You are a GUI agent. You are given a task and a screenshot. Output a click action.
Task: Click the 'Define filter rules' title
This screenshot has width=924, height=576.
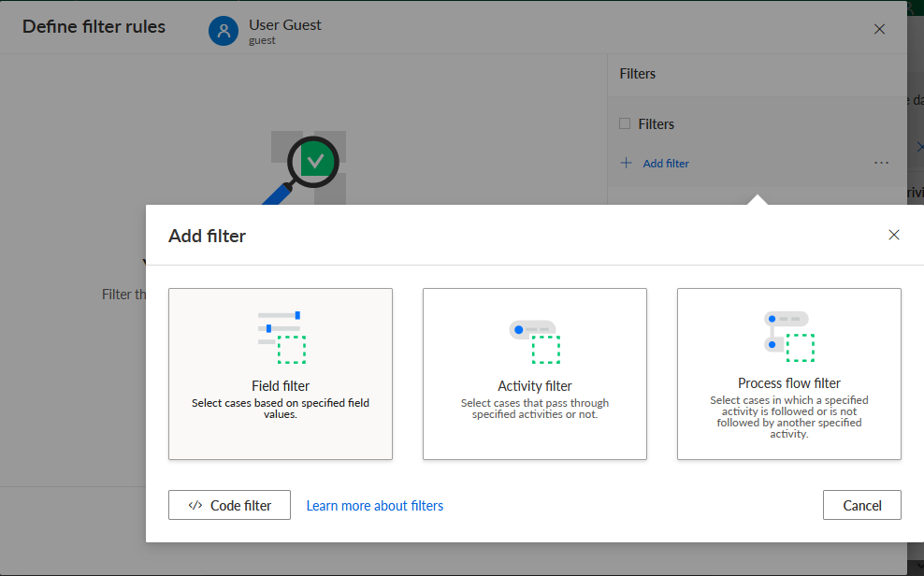[x=94, y=26]
